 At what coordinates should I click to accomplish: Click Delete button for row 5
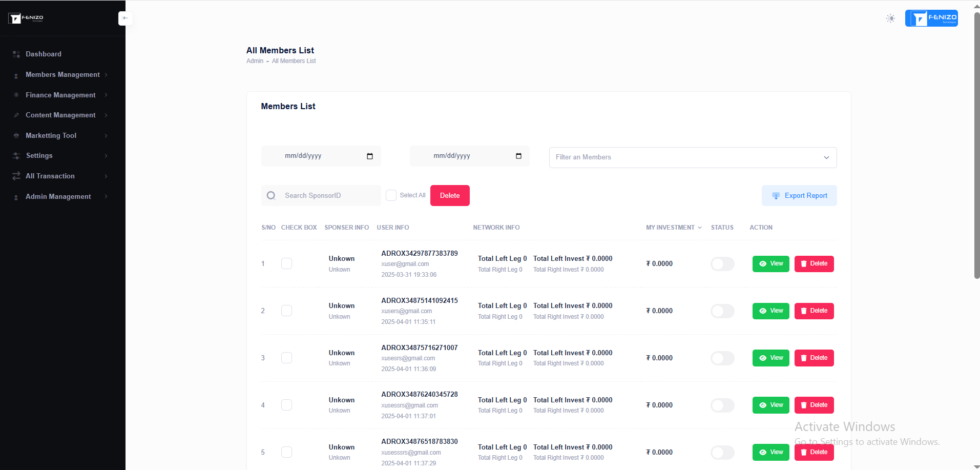coord(814,453)
